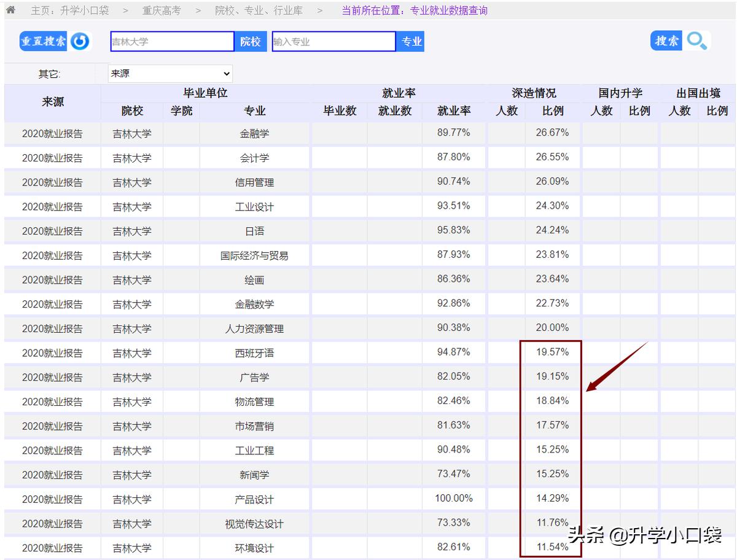The width and height of the screenshot is (737, 560).
Task: Click the 专业 search button
Action: point(410,41)
